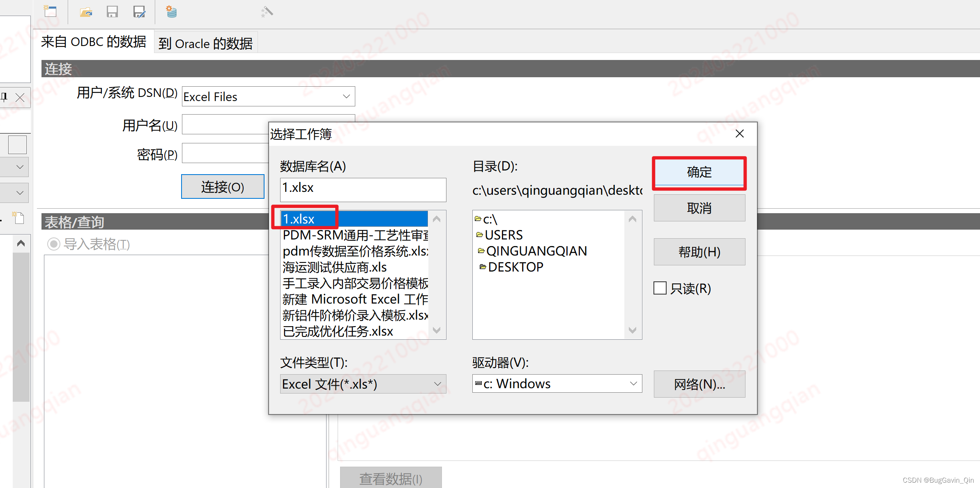980x488 pixels.
Task: Click the 取消 button
Action: coord(699,208)
